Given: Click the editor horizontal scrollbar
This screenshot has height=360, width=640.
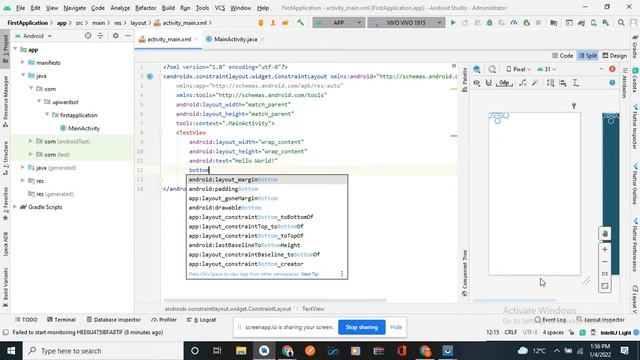Looking at the screenshot, I should (275, 300).
